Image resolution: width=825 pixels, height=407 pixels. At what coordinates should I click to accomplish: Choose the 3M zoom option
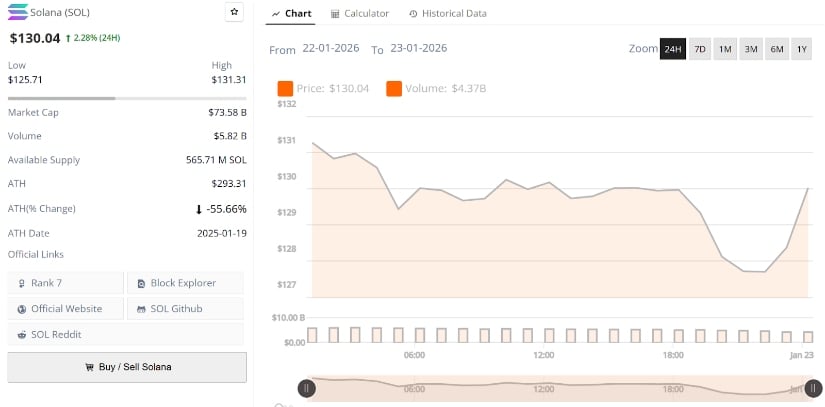[751, 49]
